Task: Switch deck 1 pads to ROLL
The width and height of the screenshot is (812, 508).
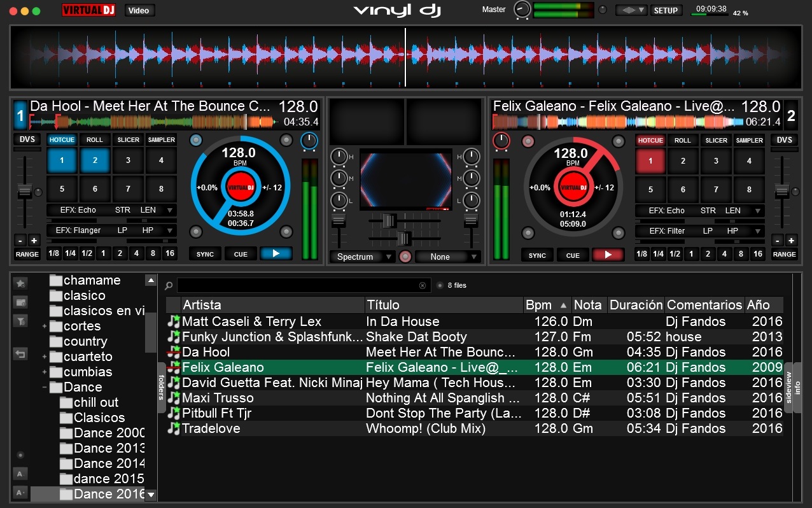Action: (95, 140)
